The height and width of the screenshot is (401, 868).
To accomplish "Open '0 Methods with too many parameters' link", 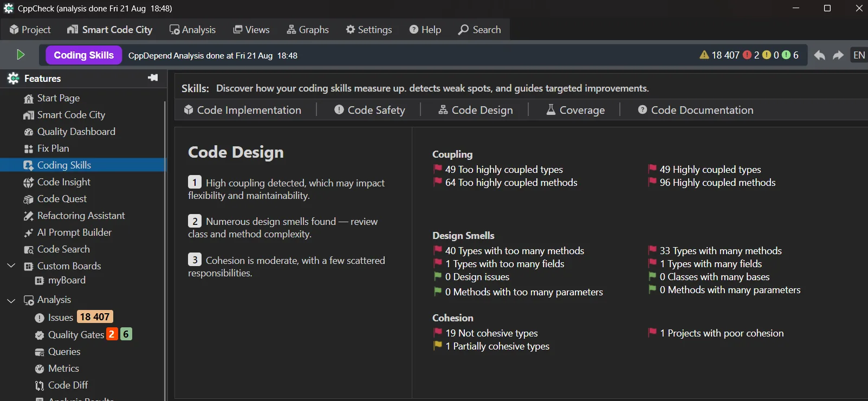I will [x=524, y=292].
